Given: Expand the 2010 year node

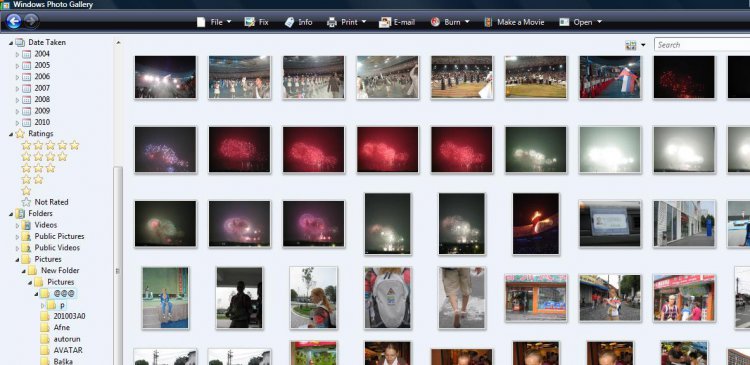Looking at the screenshot, I should (x=17, y=122).
